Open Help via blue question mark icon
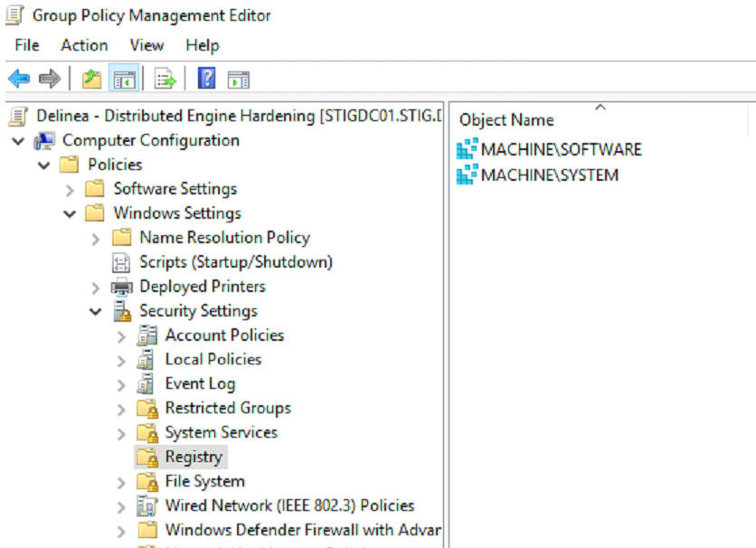The image size is (756, 548). (x=206, y=80)
